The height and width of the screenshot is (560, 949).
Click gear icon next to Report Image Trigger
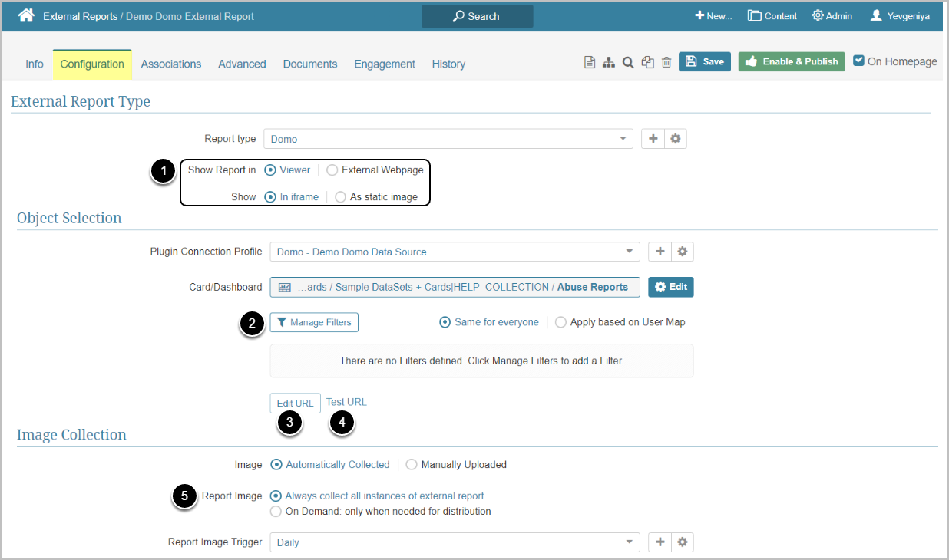[682, 542]
